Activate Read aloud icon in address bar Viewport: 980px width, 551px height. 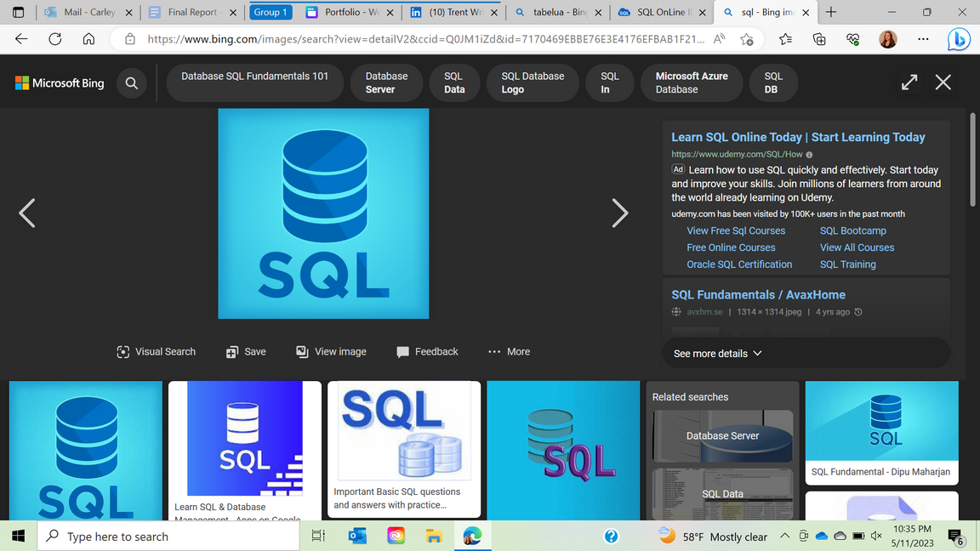pos(720,39)
